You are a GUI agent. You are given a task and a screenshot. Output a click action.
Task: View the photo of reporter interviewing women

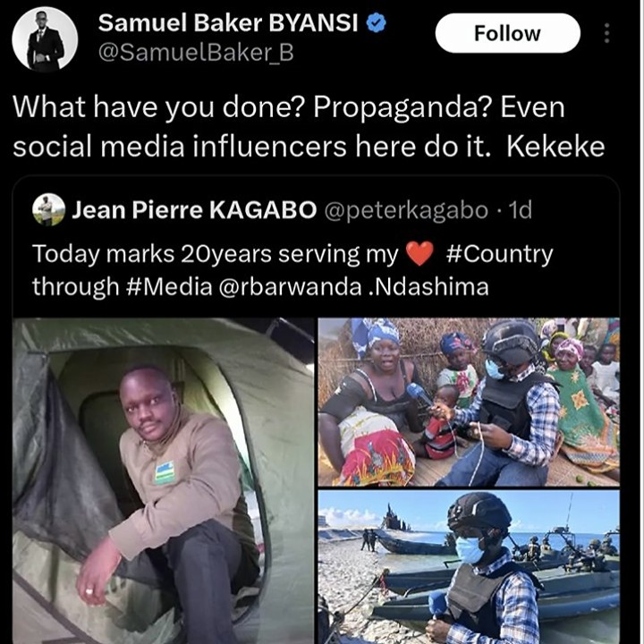click(469, 402)
